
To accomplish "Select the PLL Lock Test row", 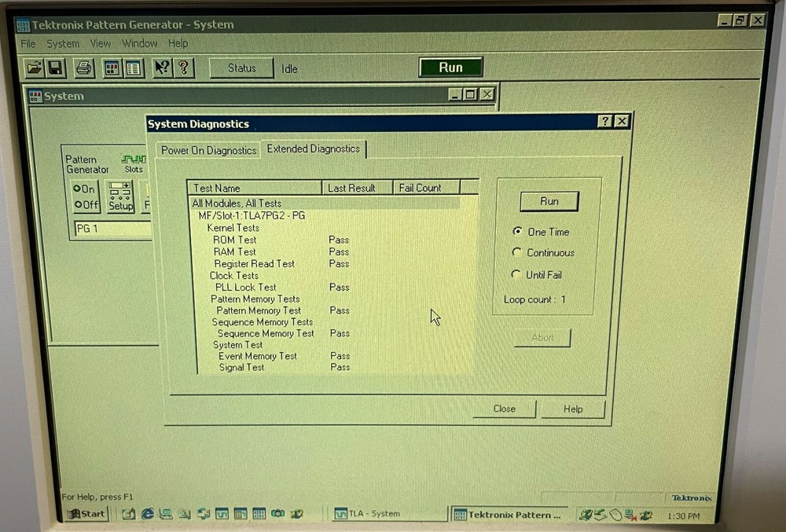I will (245, 287).
